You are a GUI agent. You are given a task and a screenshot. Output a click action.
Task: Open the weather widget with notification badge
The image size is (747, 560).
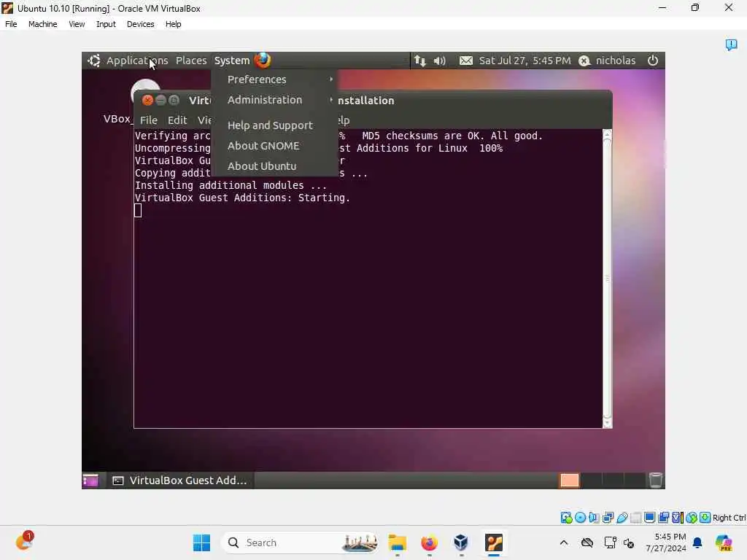point(25,541)
